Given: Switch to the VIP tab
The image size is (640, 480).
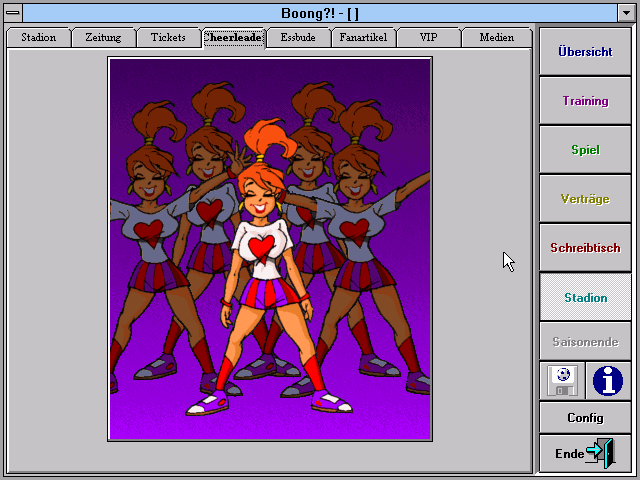Looking at the screenshot, I should point(428,38).
